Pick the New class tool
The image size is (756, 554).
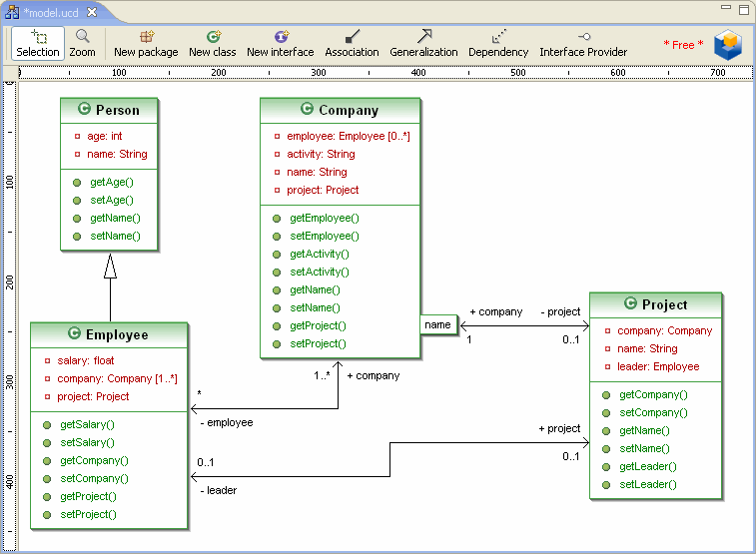click(213, 43)
